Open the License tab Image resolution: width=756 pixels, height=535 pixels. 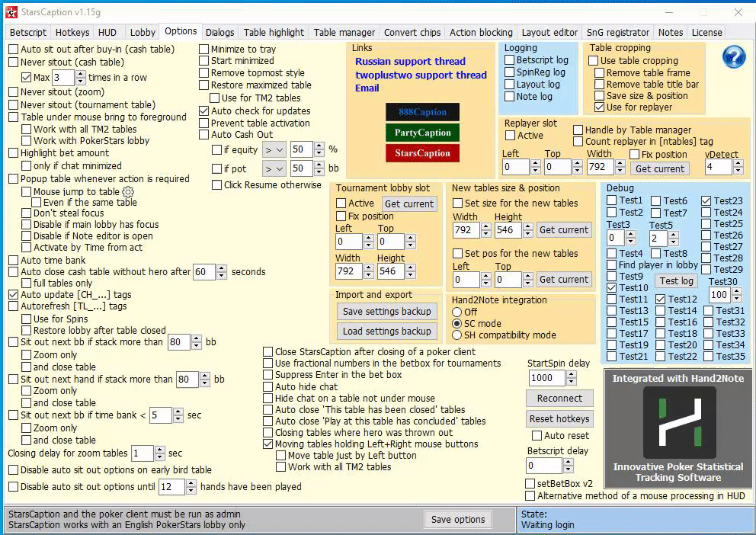click(706, 32)
